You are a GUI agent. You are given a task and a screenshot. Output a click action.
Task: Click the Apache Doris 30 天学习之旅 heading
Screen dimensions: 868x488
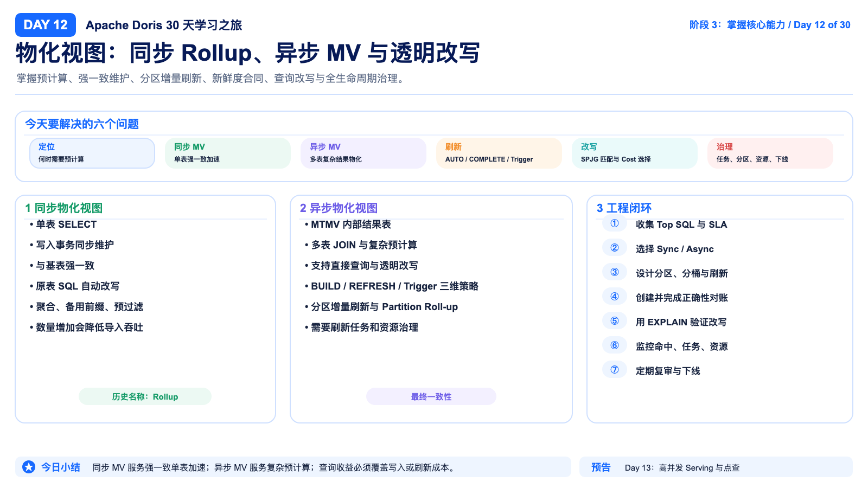coord(164,25)
